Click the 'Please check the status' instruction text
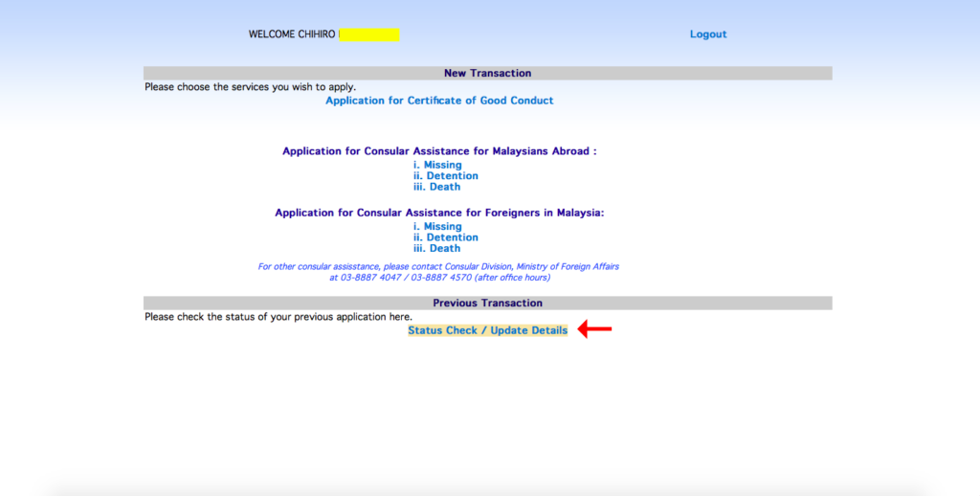This screenshot has width=980, height=496. [x=278, y=317]
